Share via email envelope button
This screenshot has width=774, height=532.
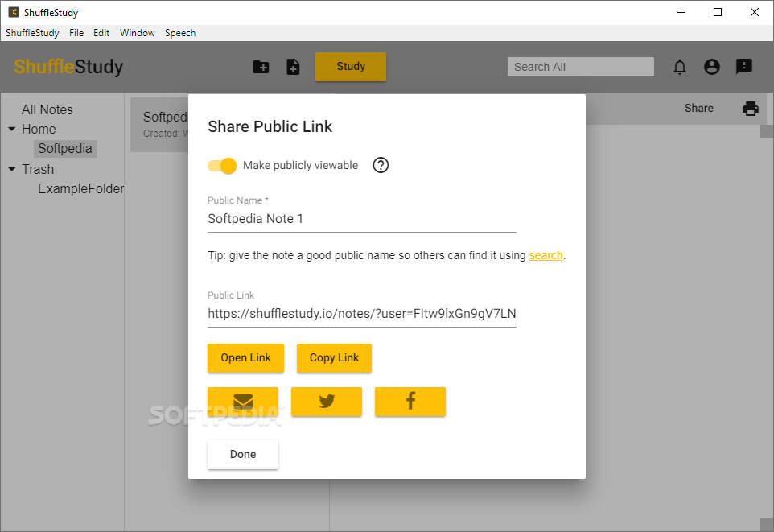(243, 402)
